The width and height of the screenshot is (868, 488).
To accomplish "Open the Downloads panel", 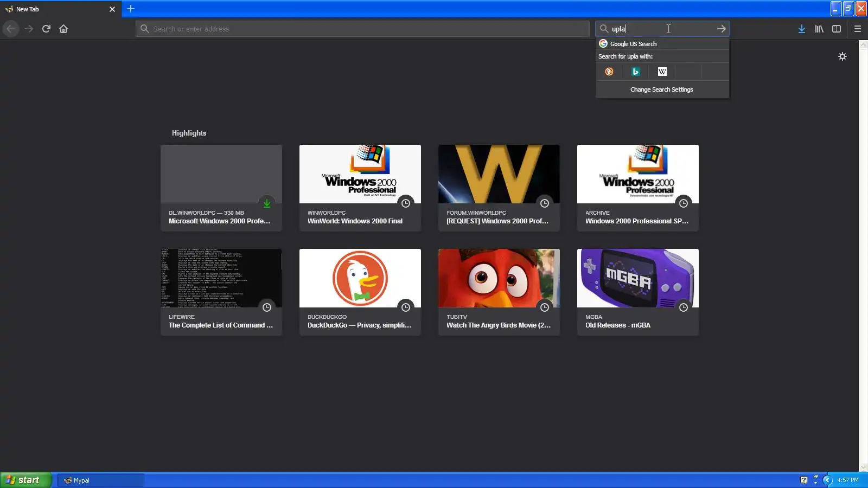I will tap(802, 29).
